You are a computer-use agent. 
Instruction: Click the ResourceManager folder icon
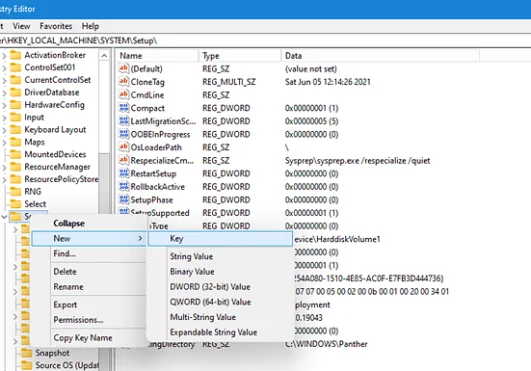[x=16, y=167]
